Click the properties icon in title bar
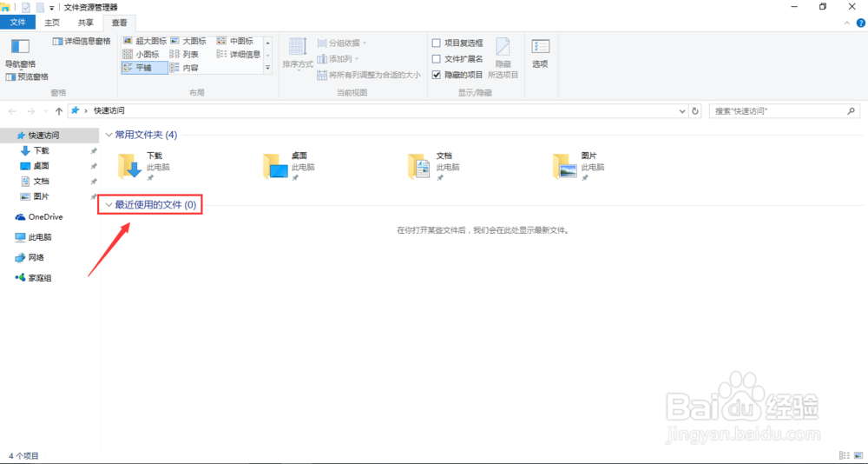This screenshot has width=868, height=464. pyautogui.click(x=25, y=7)
